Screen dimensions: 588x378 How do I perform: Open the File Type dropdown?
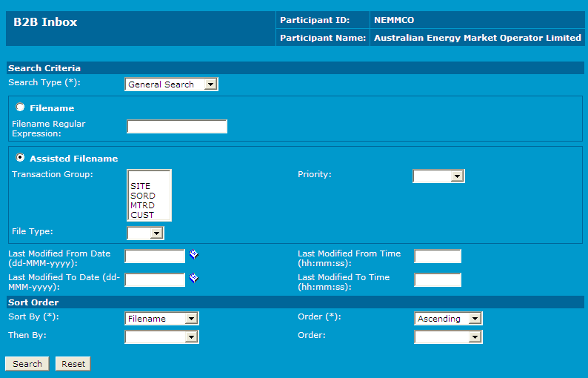[145, 233]
